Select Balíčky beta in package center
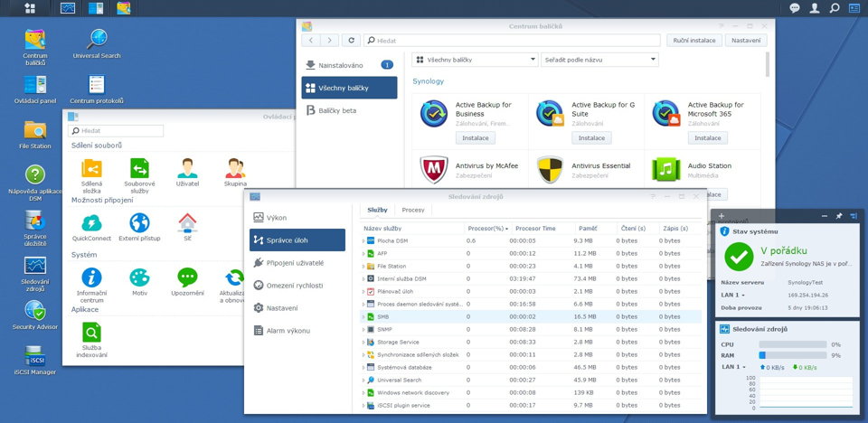Screen dimensions: 868x423 tap(349, 111)
